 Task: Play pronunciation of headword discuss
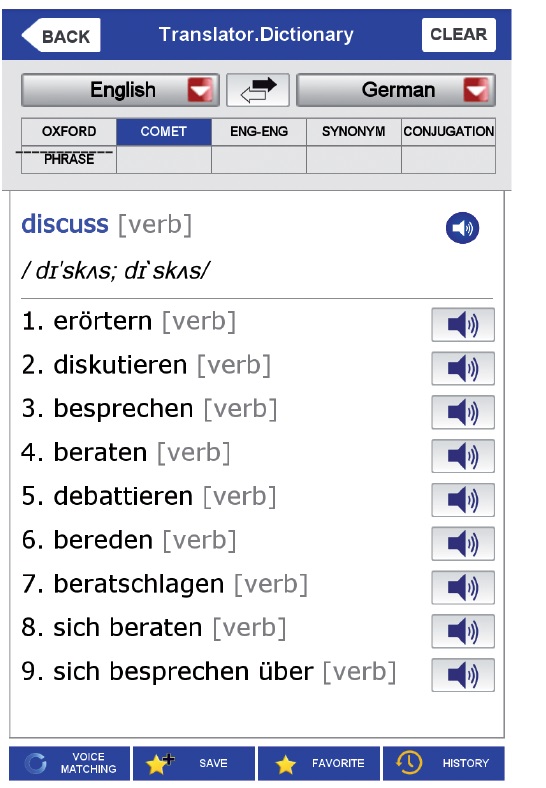(462, 228)
